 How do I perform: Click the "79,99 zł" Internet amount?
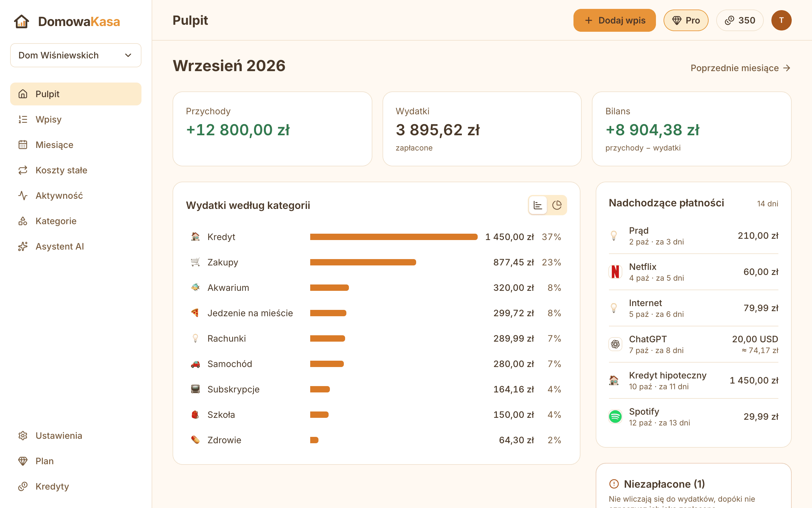(x=761, y=308)
